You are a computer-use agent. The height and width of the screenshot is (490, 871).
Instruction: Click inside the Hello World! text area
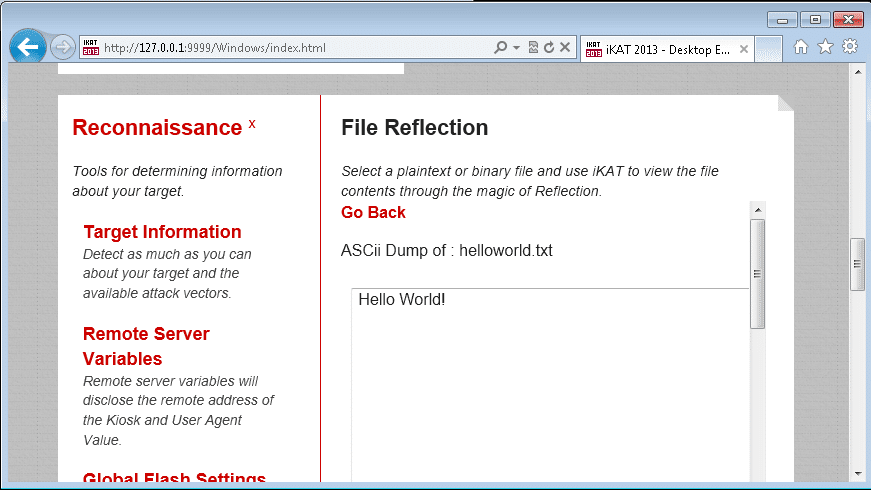(x=550, y=384)
